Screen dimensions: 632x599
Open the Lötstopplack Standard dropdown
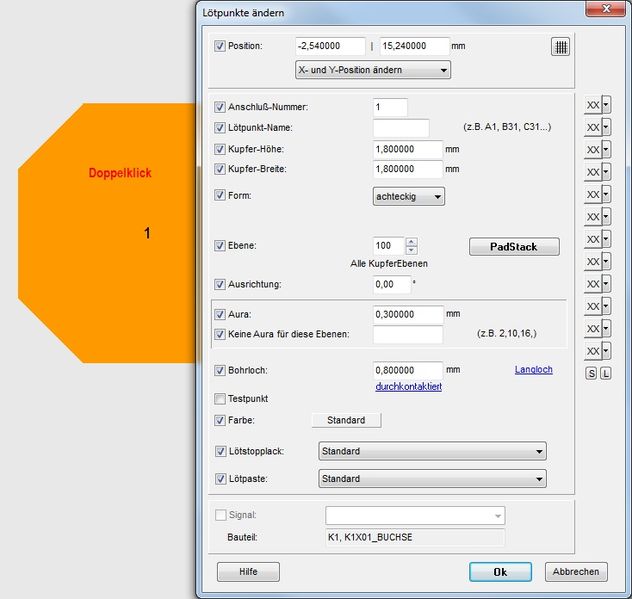[432, 451]
